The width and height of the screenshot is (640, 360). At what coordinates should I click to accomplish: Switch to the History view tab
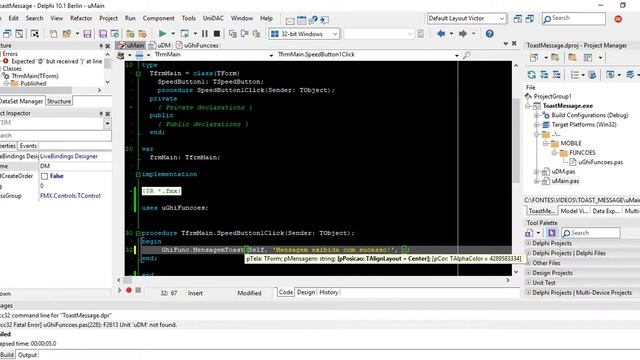(x=329, y=292)
